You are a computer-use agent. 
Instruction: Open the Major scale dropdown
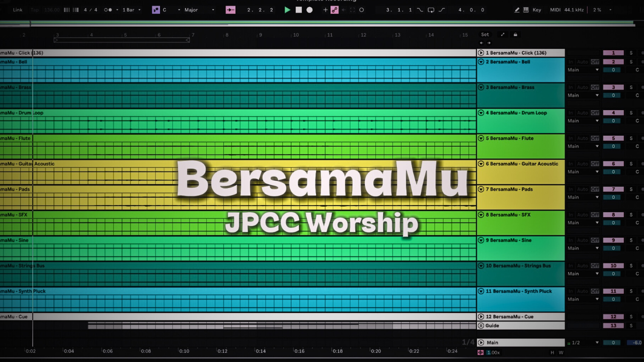(x=199, y=10)
